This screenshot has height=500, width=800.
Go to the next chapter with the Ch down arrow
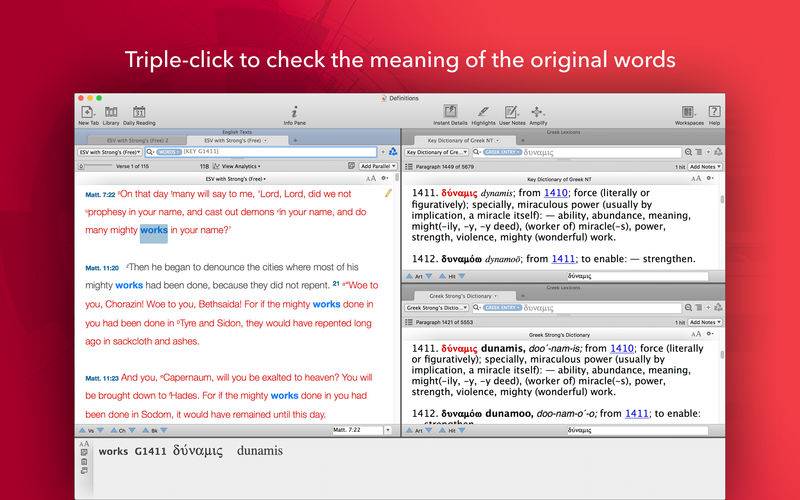[132, 431]
